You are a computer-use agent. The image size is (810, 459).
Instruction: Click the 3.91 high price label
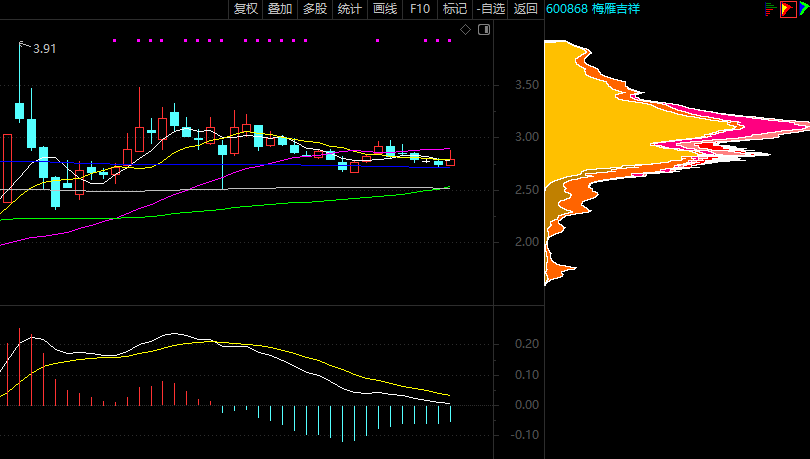[x=44, y=49]
